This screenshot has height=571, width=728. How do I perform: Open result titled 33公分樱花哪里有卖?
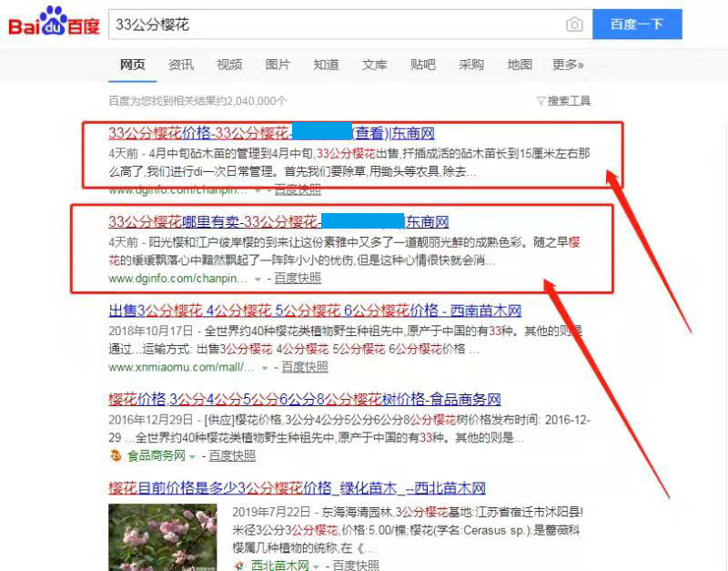(x=278, y=221)
